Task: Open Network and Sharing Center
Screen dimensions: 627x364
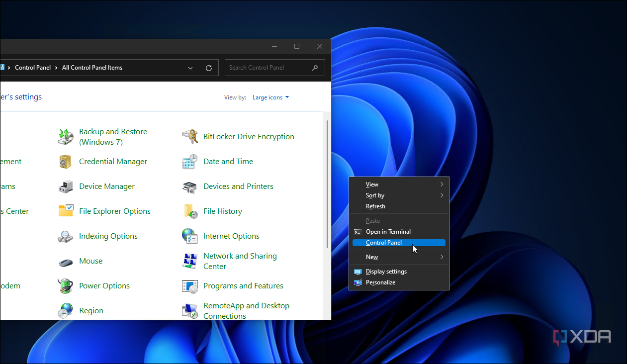Action: [x=240, y=261]
